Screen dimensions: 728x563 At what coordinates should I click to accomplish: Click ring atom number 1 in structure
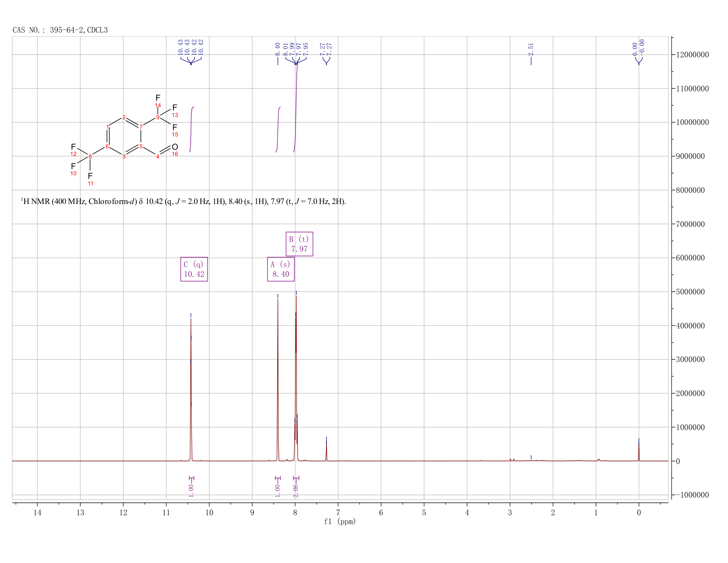point(108,127)
